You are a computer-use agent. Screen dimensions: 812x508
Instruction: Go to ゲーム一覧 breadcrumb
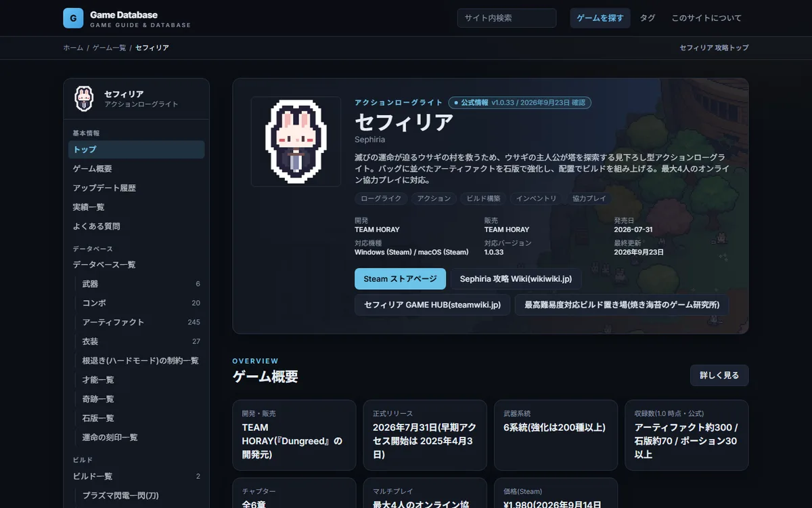[110, 48]
